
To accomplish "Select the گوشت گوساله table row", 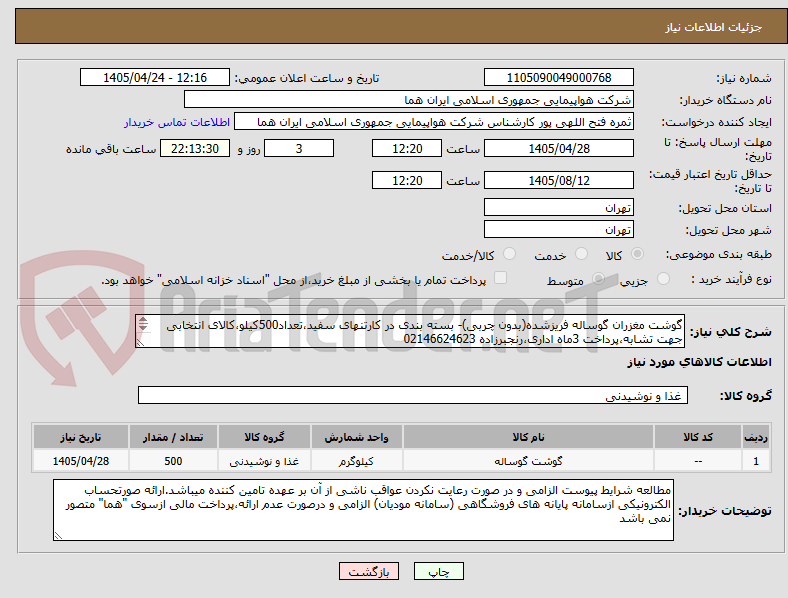I will click(401, 461).
